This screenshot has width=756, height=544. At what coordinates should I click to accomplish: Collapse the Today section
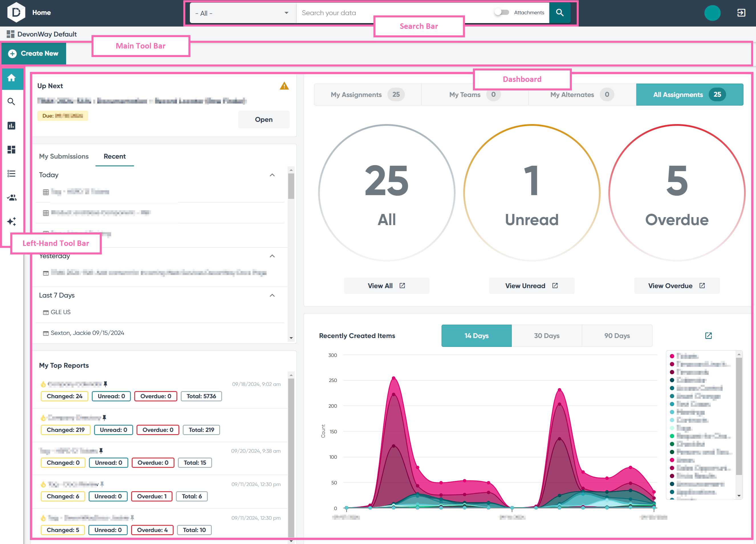point(272,175)
